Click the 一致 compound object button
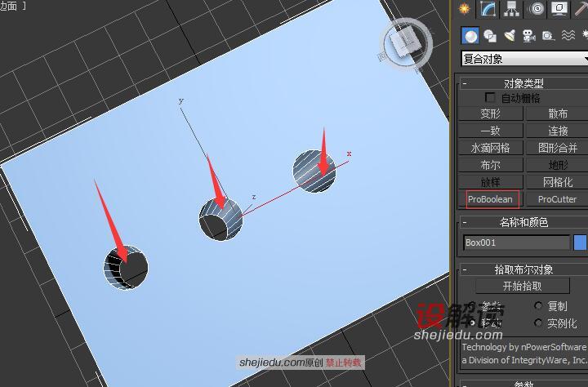This screenshot has height=387, width=588. (491, 131)
